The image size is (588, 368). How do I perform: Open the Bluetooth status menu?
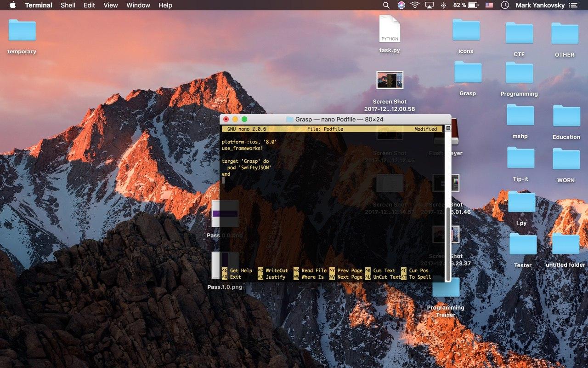pyautogui.click(x=443, y=5)
